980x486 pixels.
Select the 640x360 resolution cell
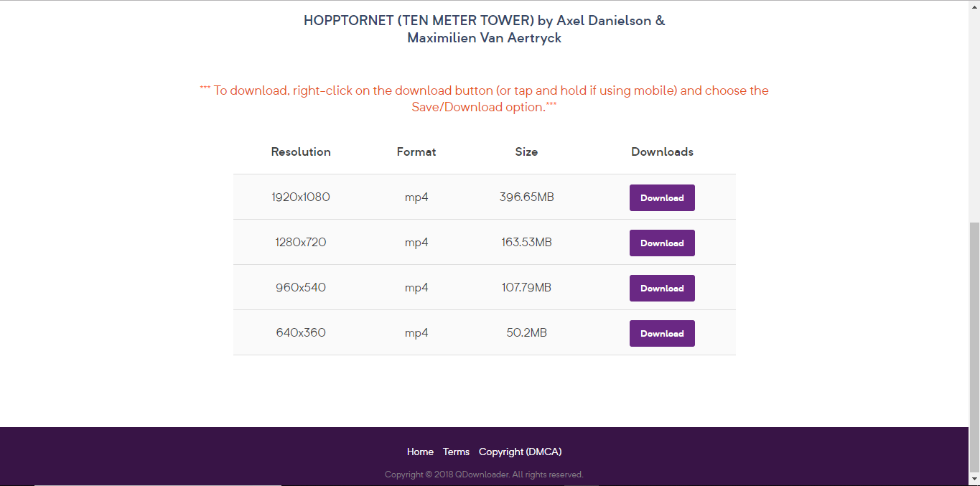pos(301,332)
